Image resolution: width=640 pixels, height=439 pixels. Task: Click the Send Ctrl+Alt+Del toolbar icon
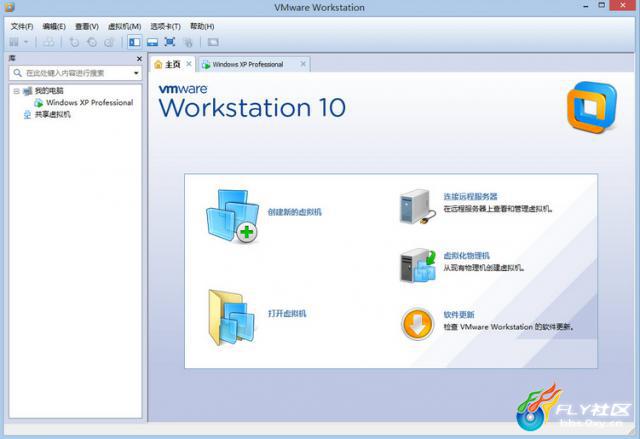pyautogui.click(x=49, y=42)
